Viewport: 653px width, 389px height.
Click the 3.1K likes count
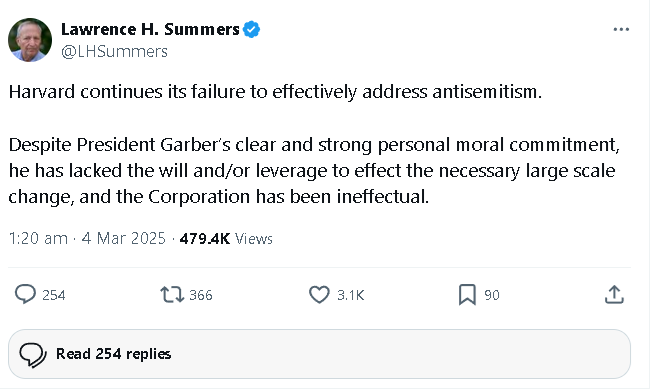351,295
